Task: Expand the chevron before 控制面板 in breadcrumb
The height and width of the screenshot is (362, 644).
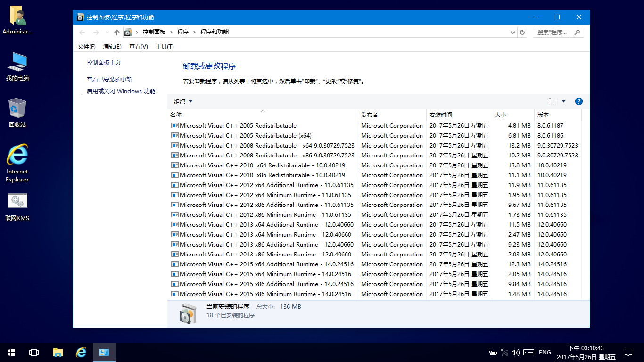Action: [x=137, y=32]
